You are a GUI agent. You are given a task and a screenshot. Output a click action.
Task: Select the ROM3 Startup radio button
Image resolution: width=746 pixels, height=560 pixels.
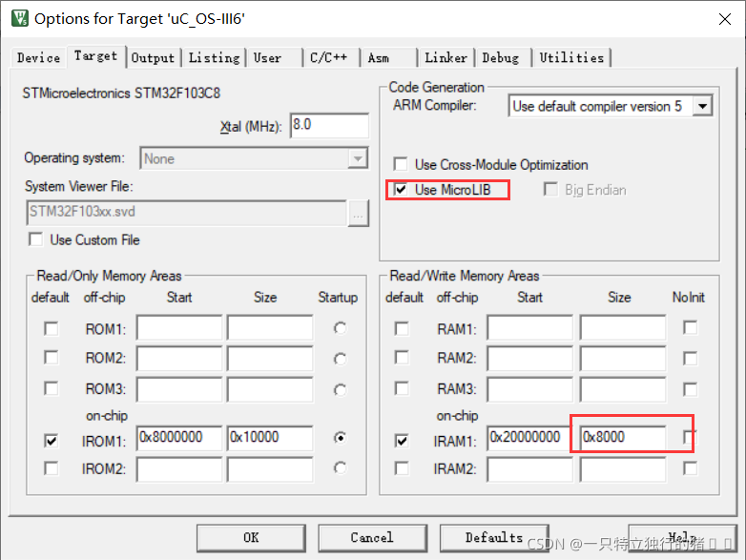(340, 390)
